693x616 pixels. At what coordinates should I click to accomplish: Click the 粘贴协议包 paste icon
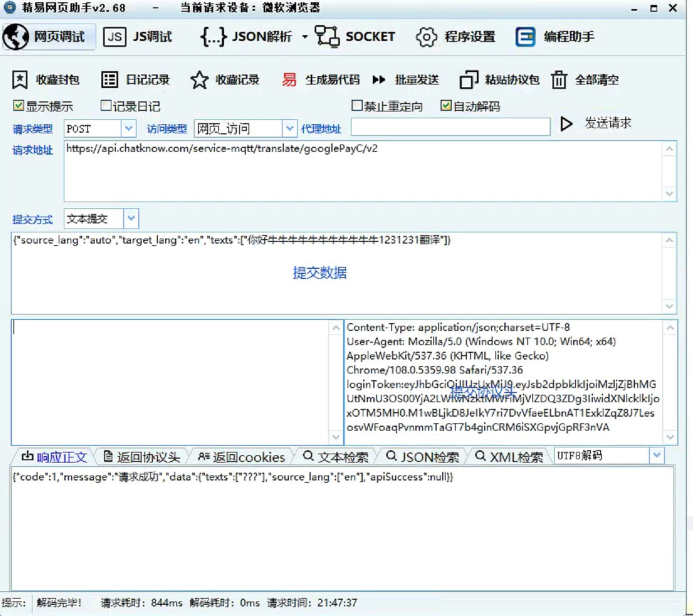(469, 80)
